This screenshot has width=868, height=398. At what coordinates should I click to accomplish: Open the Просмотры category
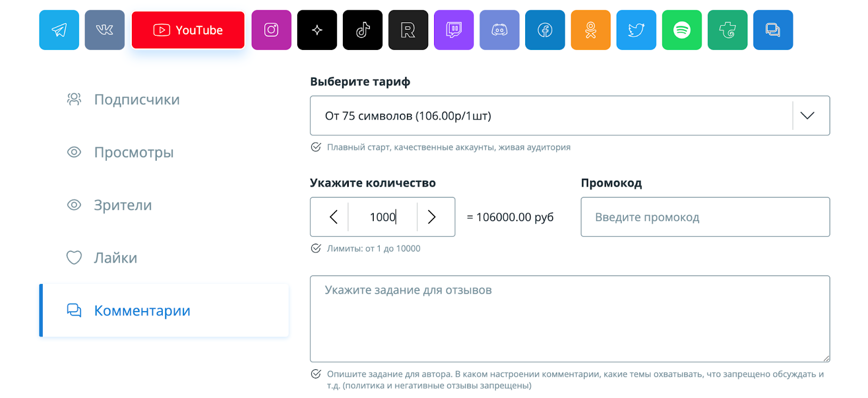(164, 152)
